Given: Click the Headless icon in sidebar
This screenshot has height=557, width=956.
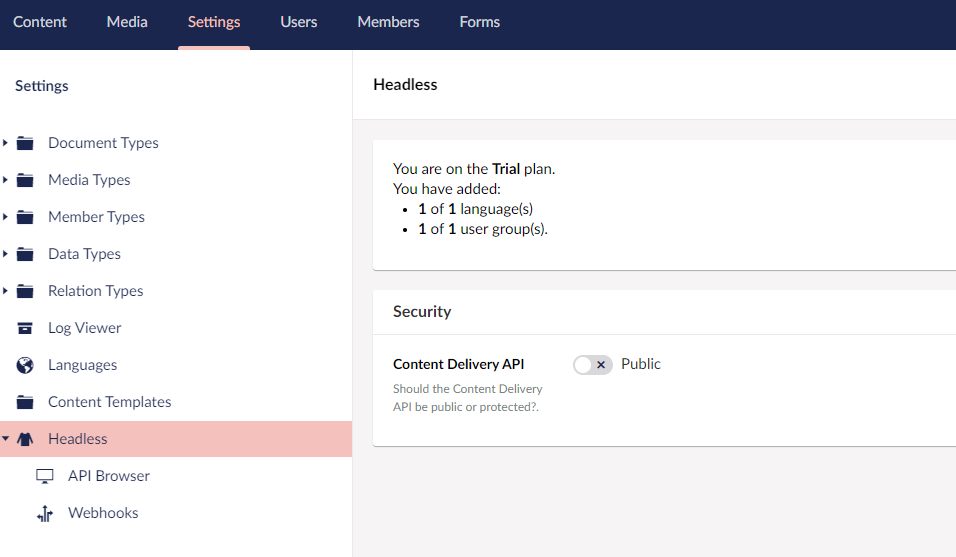Looking at the screenshot, I should tap(25, 439).
